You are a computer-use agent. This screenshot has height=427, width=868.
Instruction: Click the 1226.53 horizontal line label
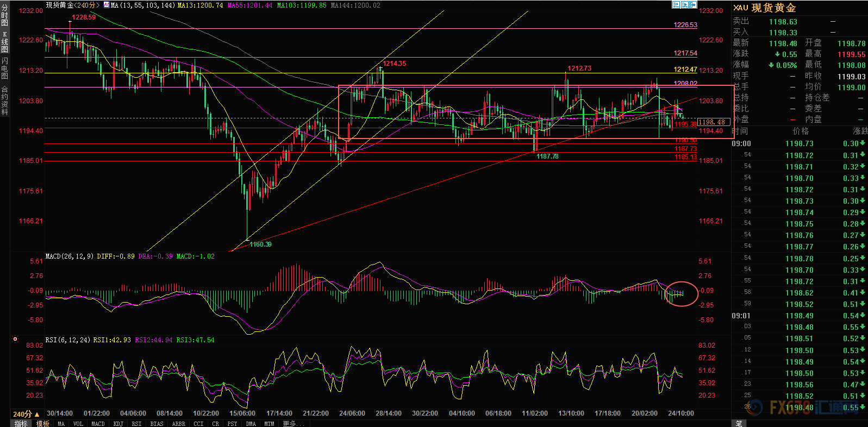(685, 25)
